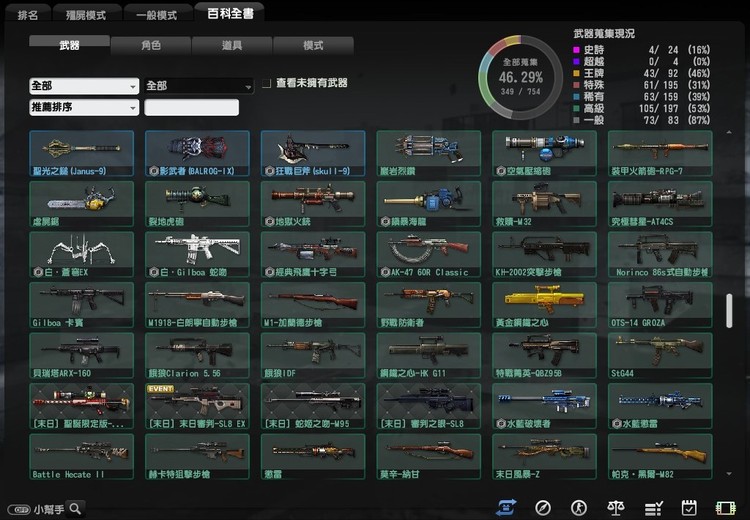Image resolution: width=750 pixels, height=520 pixels.
Task: Expand the 推薦排序 sort dropdown
Action: [x=84, y=107]
